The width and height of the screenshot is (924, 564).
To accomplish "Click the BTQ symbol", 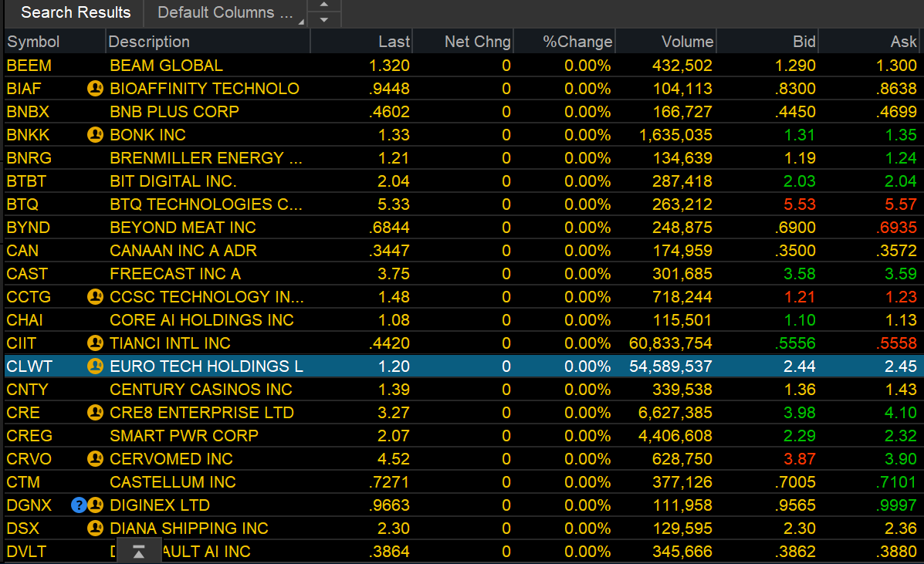I will (x=22, y=204).
